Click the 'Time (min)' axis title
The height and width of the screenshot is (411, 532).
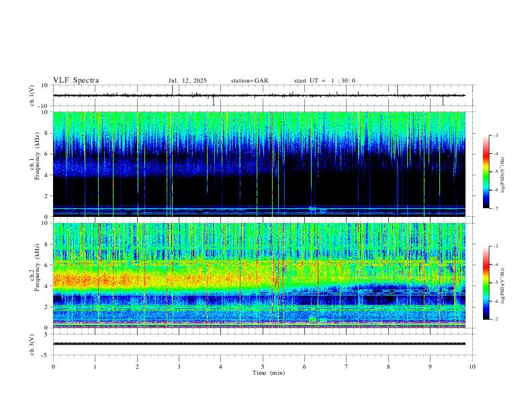pyautogui.click(x=269, y=373)
